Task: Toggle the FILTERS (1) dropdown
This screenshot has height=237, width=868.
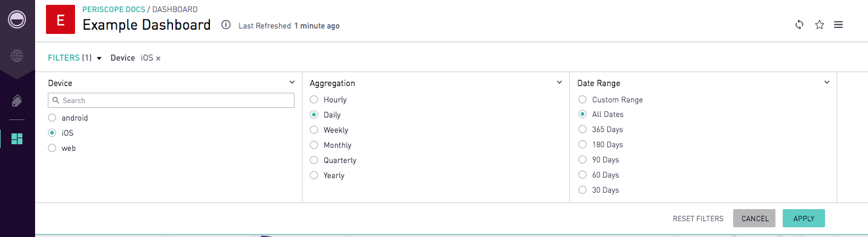Action: click(74, 58)
